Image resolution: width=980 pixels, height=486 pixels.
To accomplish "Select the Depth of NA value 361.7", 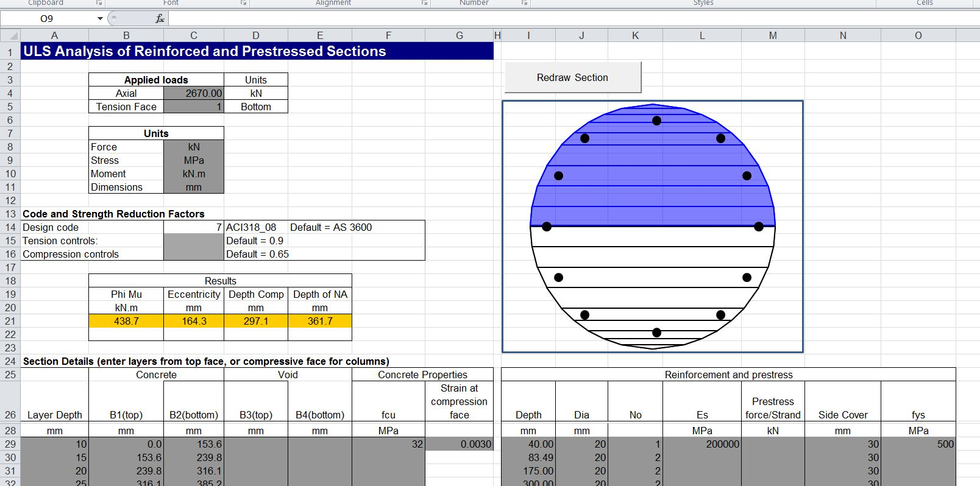I will click(320, 321).
